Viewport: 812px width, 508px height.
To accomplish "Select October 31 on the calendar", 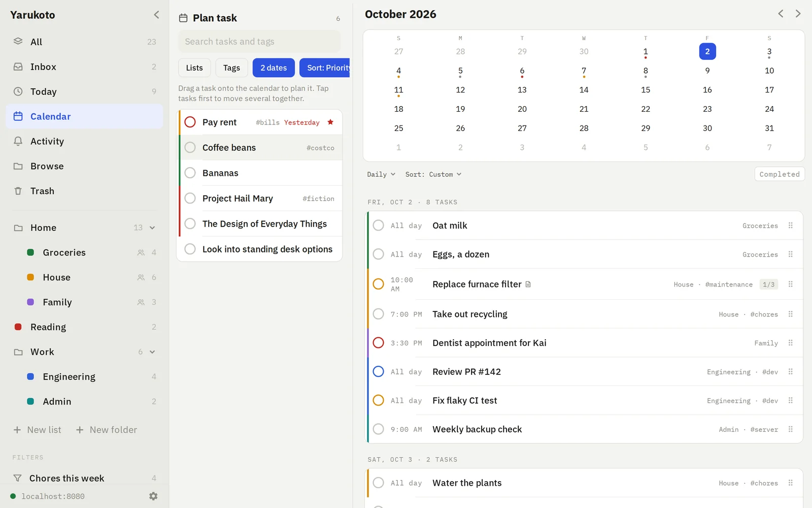I will click(x=769, y=128).
